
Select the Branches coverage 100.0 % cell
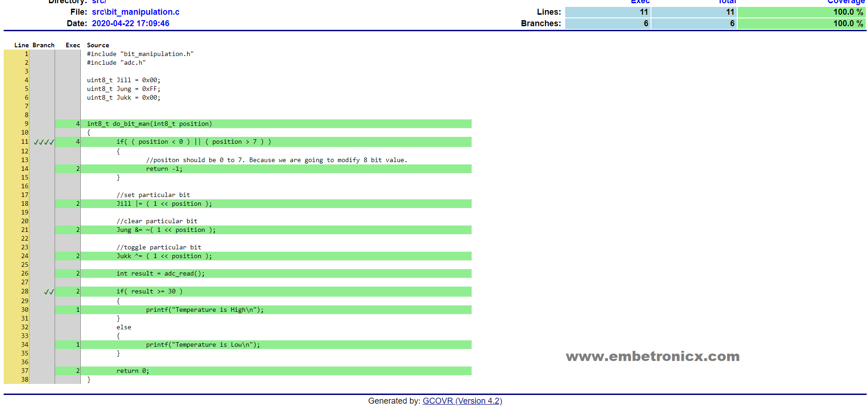point(801,23)
